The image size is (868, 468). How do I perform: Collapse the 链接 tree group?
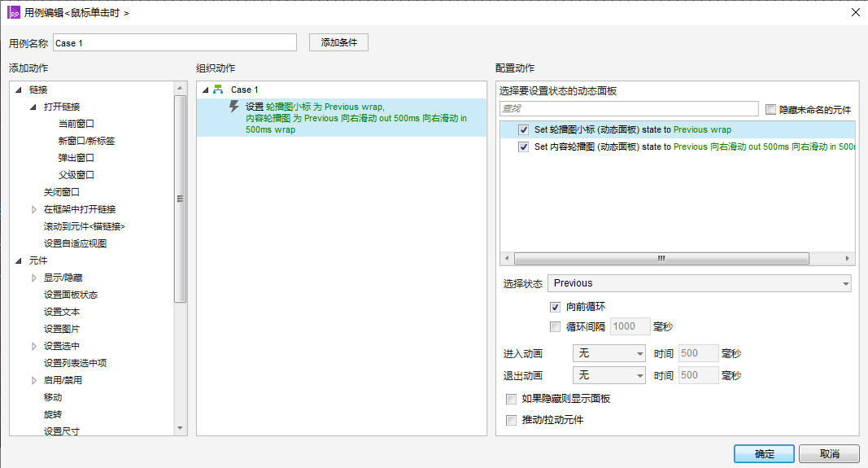pyautogui.click(x=18, y=90)
